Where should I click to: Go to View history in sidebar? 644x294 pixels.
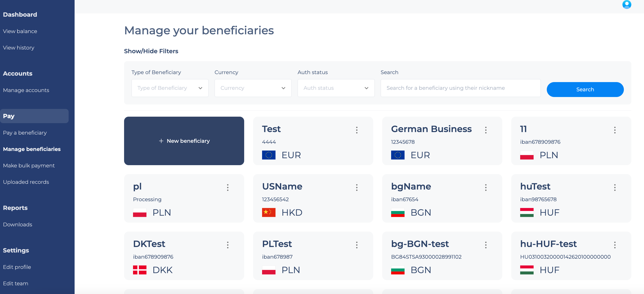point(19,48)
